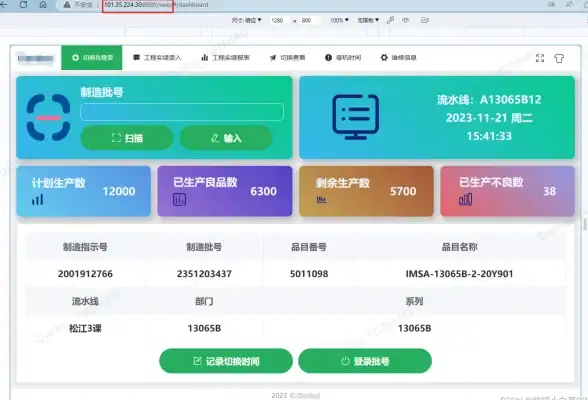Click the 2023 copyright footer text
The width and height of the screenshot is (588, 400).
coord(296,396)
